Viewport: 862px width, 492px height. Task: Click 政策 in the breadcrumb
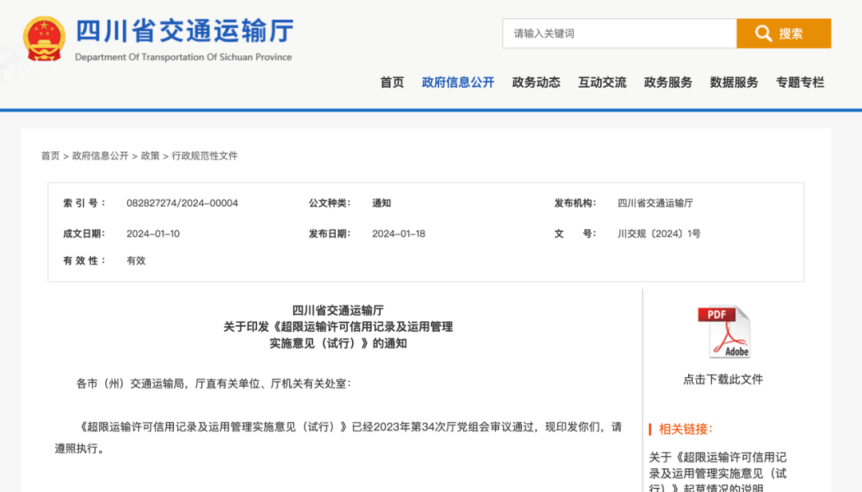click(x=150, y=156)
